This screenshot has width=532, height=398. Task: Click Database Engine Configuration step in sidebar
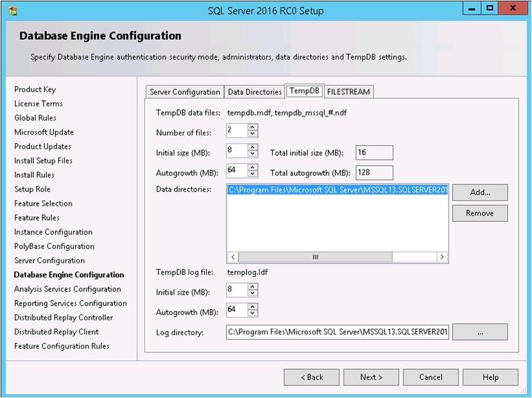[69, 275]
